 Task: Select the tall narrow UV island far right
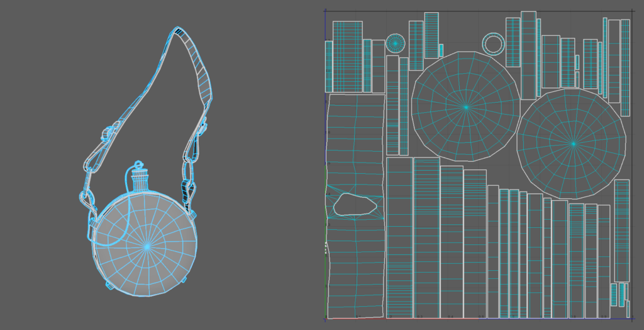[x=621, y=230]
